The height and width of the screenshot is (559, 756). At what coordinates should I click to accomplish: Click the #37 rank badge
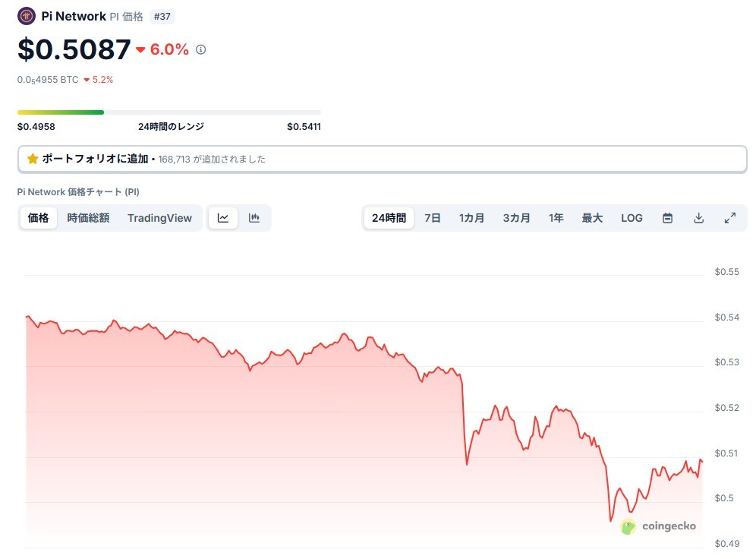point(162,17)
